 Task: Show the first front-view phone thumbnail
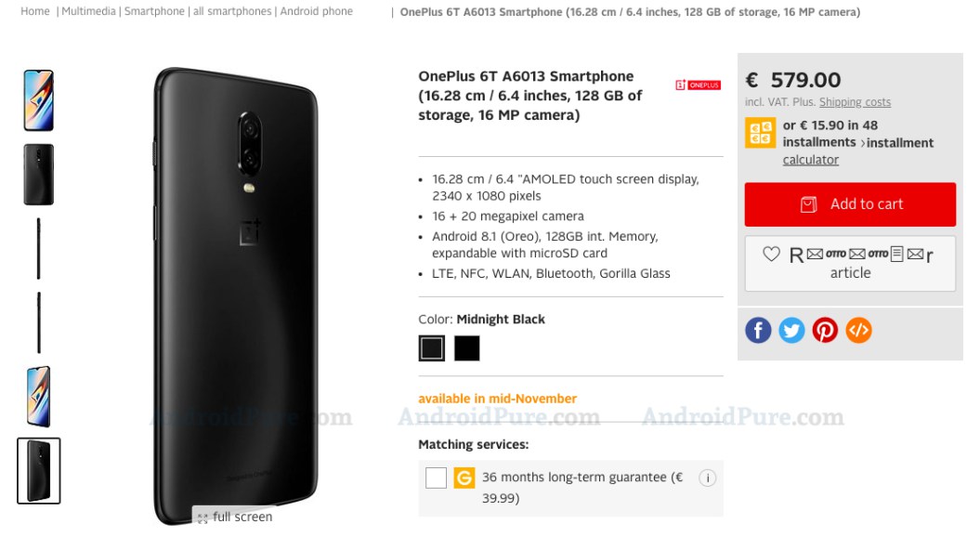coord(39,100)
